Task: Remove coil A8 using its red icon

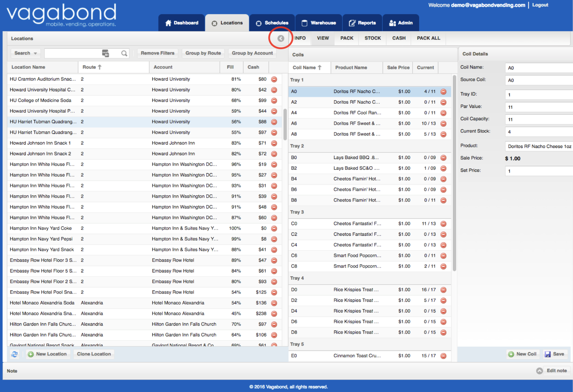Action: (x=443, y=134)
